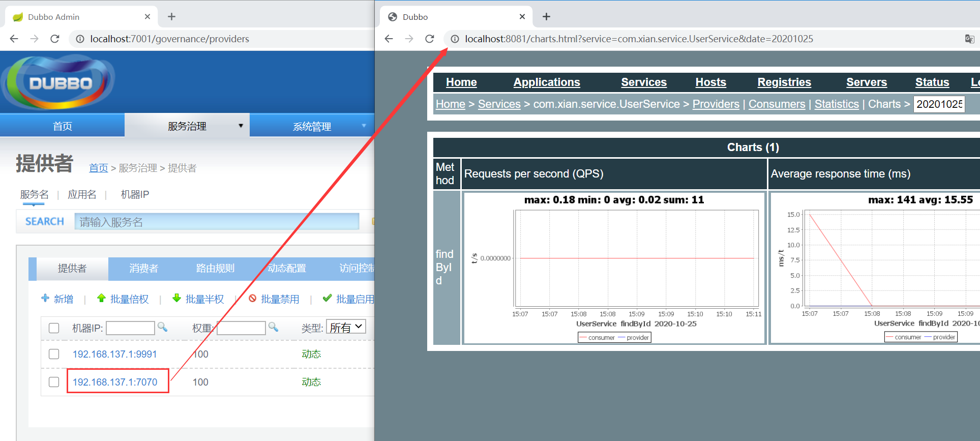Viewport: 980px width, 441px height.
Task: Click 批量启用 batch enable action
Action: coord(348,299)
